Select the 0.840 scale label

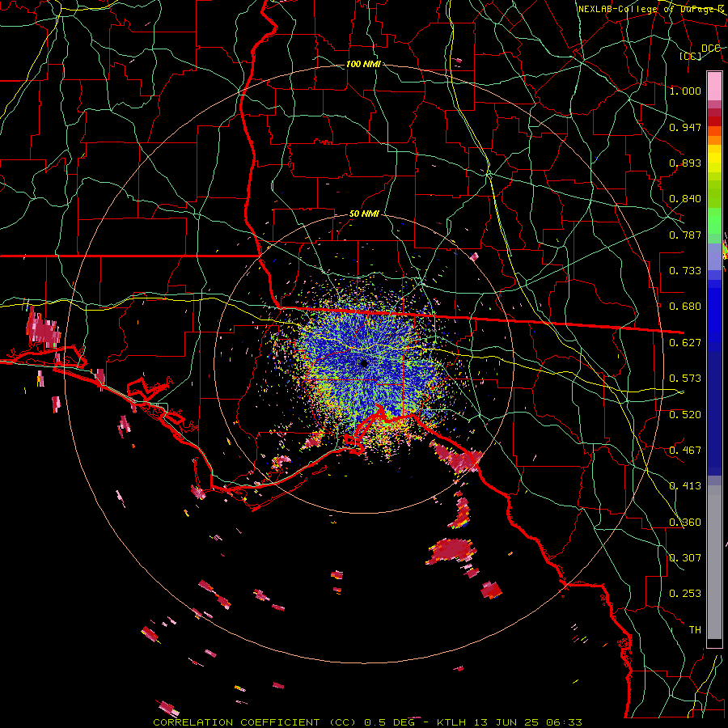coord(685,198)
